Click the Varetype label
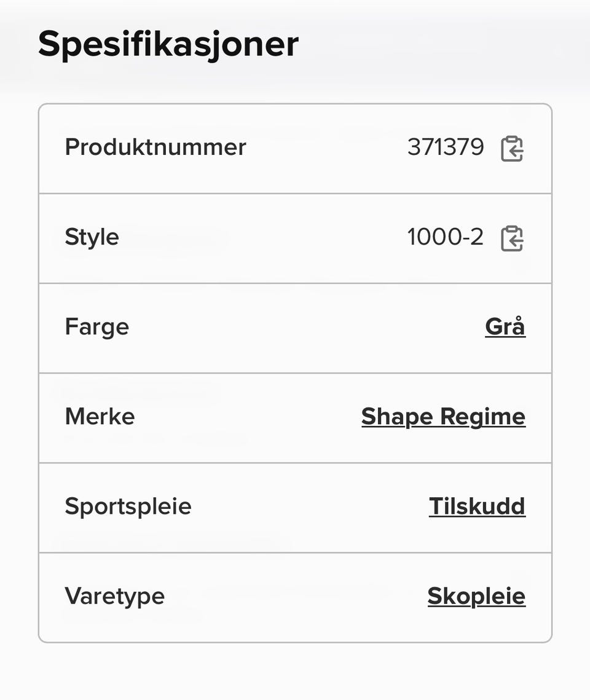 point(114,596)
